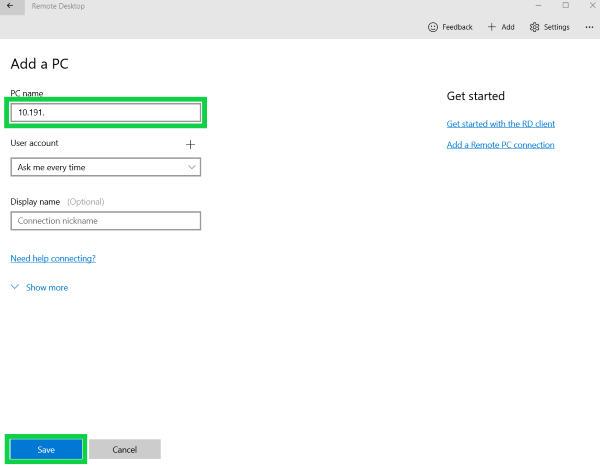600x468 pixels.
Task: Save the new PC connection
Action: pyautogui.click(x=46, y=450)
